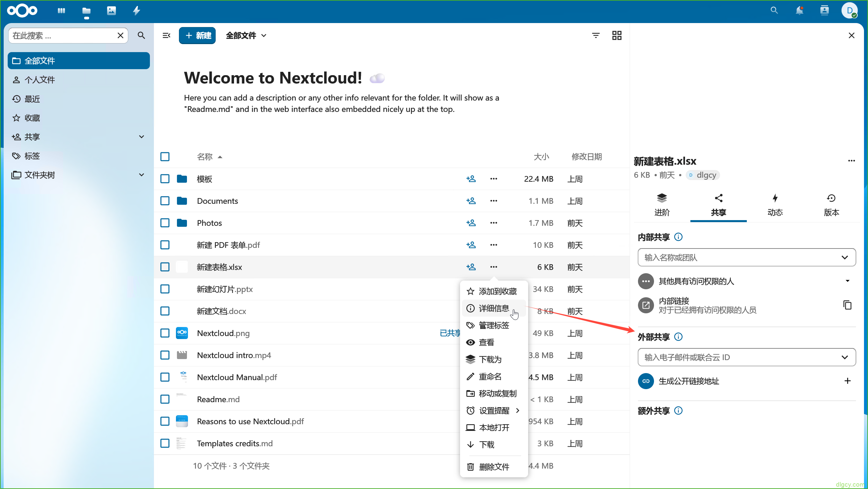Clear the sidebar search field with X
Viewport: 868px width, 489px height.
pos(120,35)
